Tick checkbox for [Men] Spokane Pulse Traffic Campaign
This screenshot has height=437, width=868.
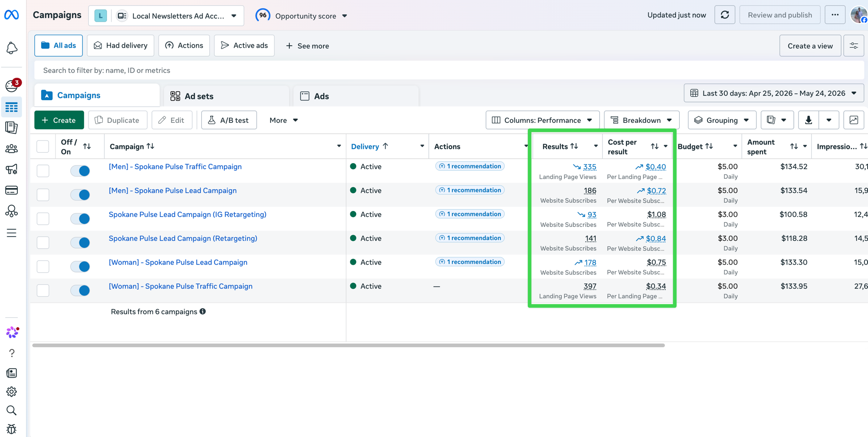(x=43, y=171)
